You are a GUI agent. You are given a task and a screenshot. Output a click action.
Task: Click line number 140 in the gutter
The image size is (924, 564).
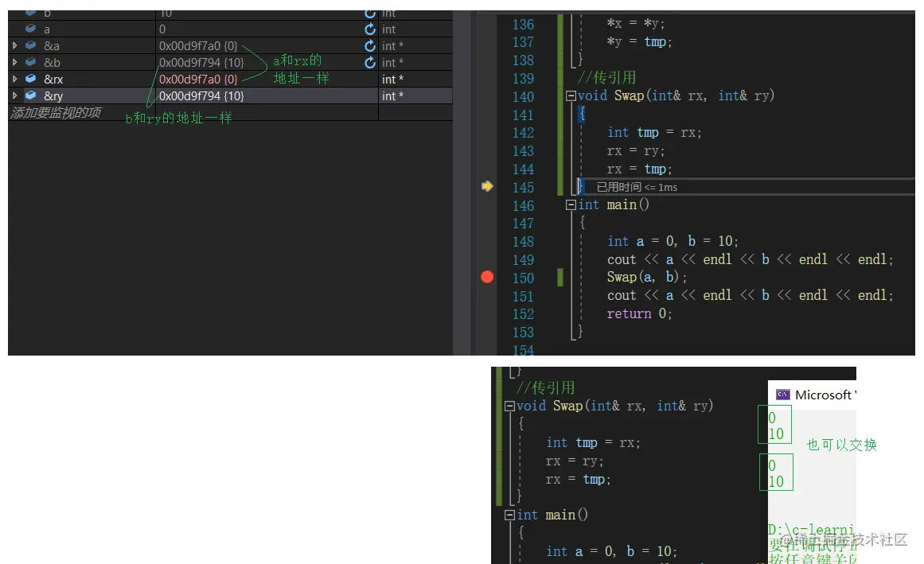523,96
